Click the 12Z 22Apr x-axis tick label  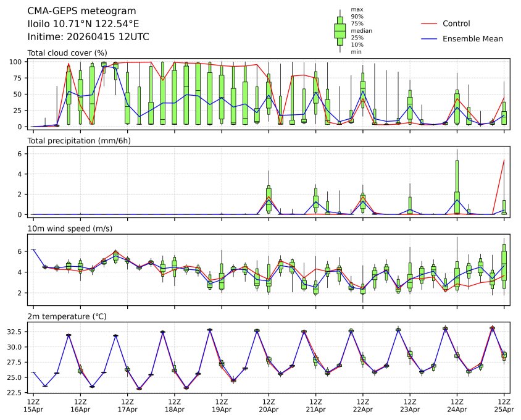363,405
